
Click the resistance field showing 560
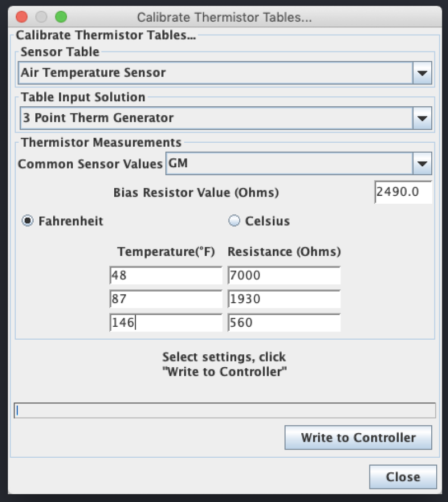(284, 323)
